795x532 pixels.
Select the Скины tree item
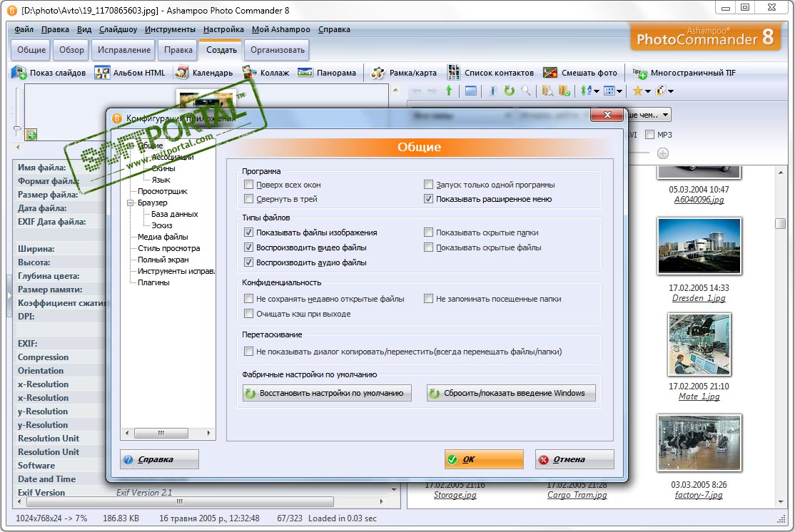[x=163, y=168]
